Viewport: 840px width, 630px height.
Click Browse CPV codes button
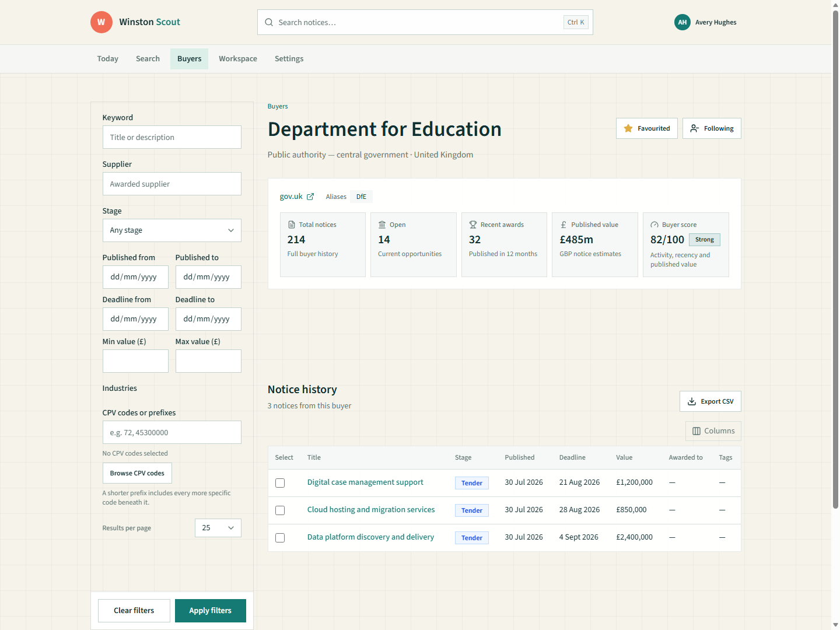[137, 473]
